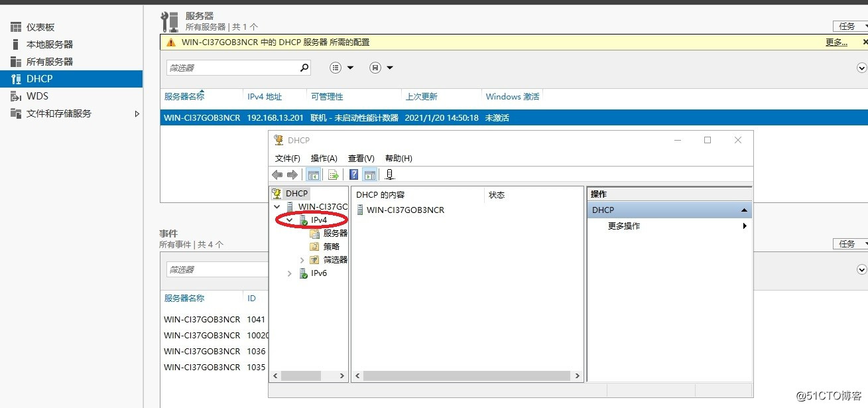Click the 本地服务器 icon in sidebar

point(16,44)
